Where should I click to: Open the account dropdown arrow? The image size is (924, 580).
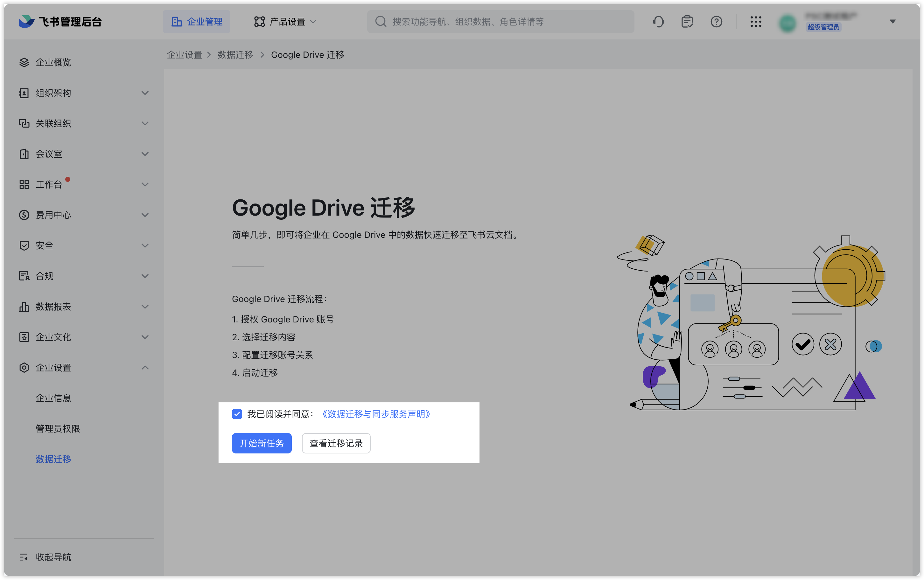coord(892,22)
